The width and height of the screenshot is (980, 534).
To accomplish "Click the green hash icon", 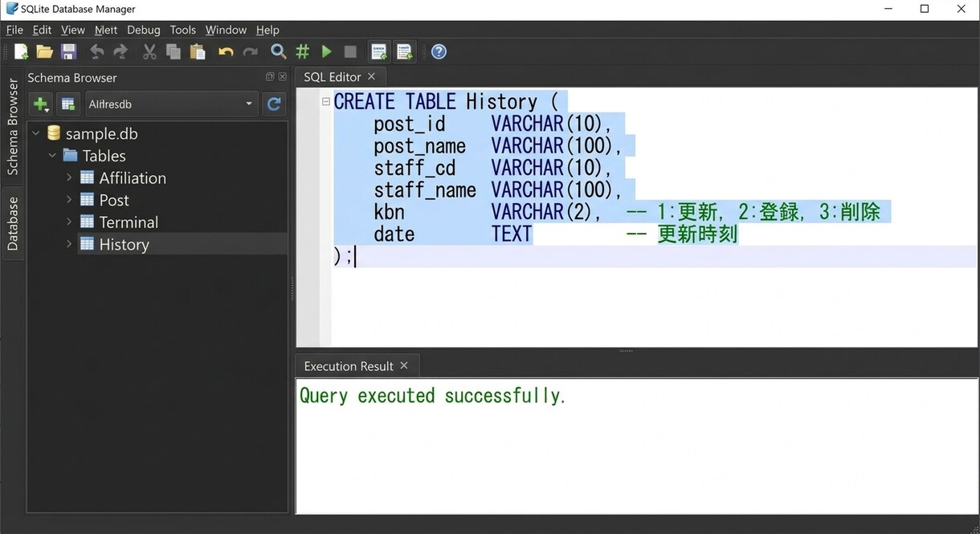I will [x=303, y=52].
